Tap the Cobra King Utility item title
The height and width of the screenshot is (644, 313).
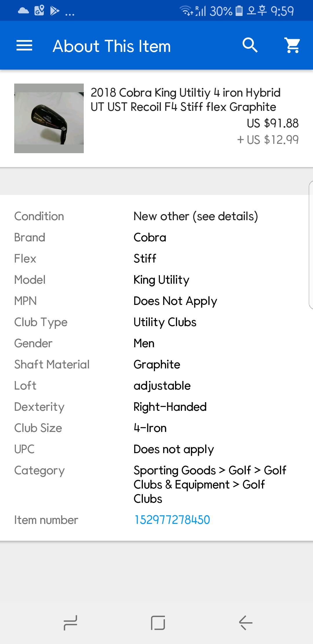pyautogui.click(x=185, y=100)
